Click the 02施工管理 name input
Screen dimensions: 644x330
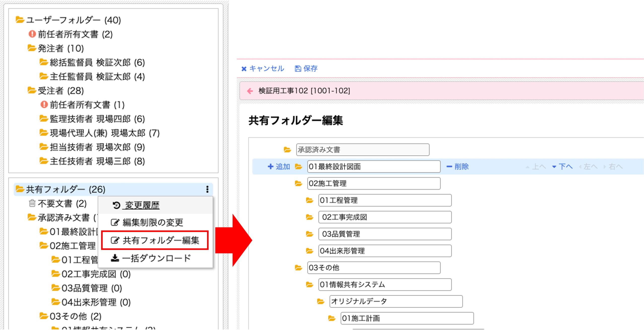pyautogui.click(x=374, y=184)
